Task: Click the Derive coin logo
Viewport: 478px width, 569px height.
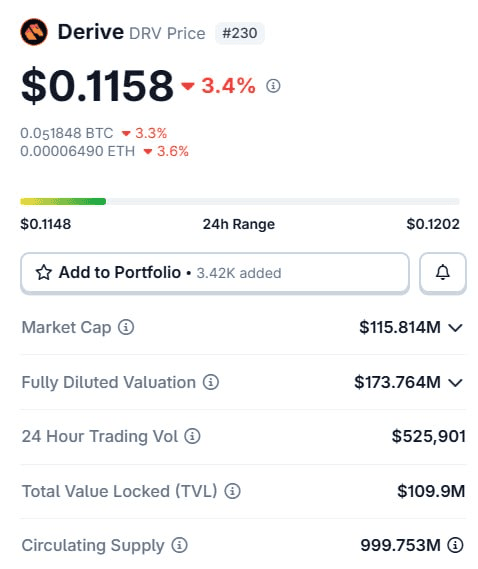Action: coord(34,32)
